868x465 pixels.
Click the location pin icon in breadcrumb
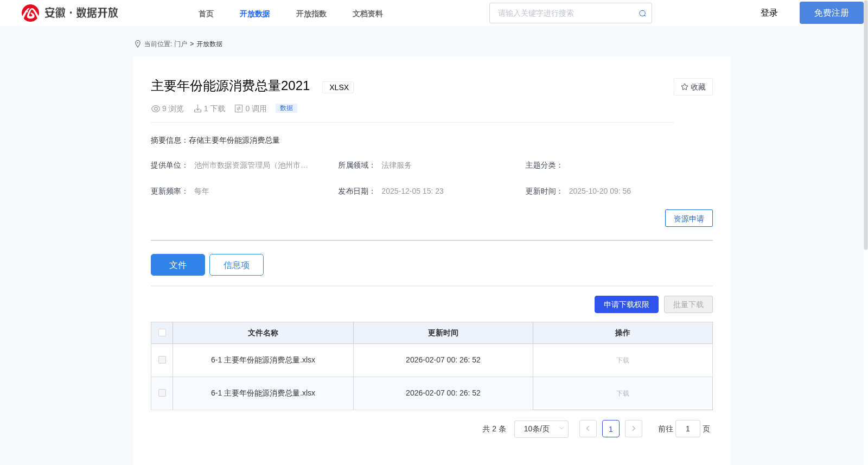[138, 44]
